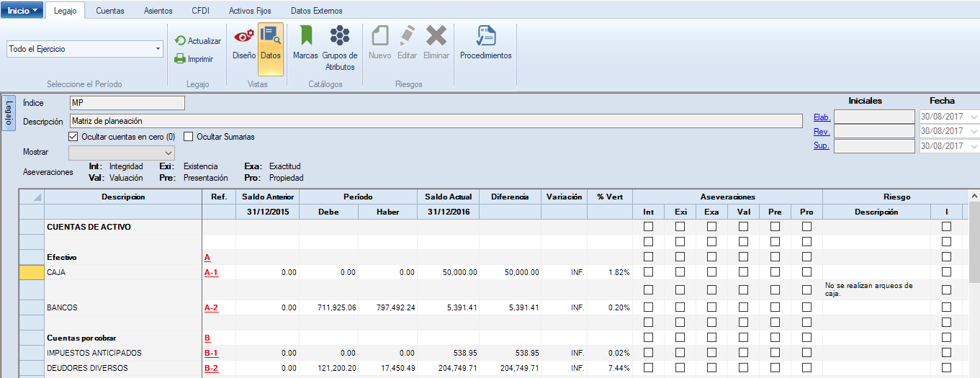Open the Elab. date picker dropdown
The width and height of the screenshot is (980, 378).
point(974,117)
